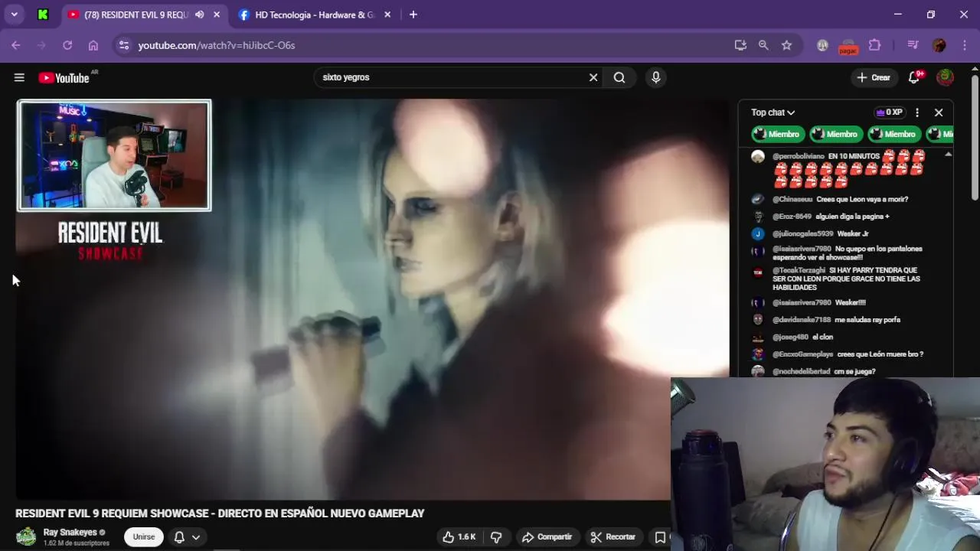Open Chrome three-dot menu
The image size is (980, 551).
(x=964, y=45)
